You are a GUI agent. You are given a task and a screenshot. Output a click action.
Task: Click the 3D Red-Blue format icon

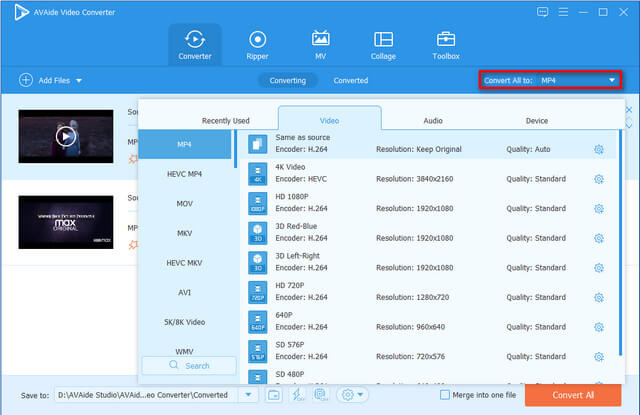coord(258,233)
